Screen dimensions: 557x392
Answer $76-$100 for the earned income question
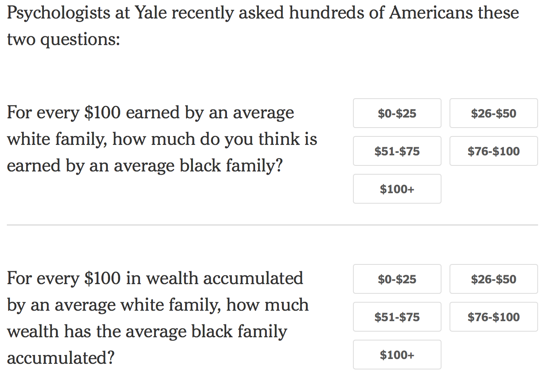click(x=493, y=151)
